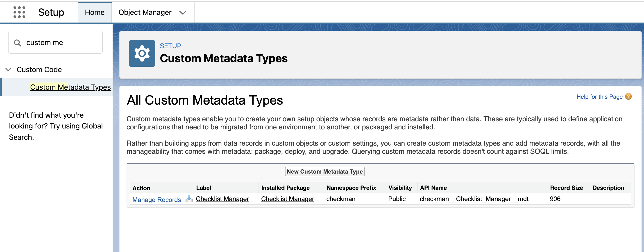Click the search magnifier icon
Screen dimensions: 644x252
(17, 43)
